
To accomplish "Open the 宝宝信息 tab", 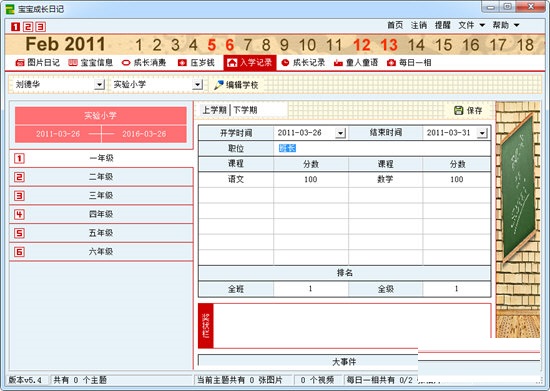I will (x=90, y=63).
